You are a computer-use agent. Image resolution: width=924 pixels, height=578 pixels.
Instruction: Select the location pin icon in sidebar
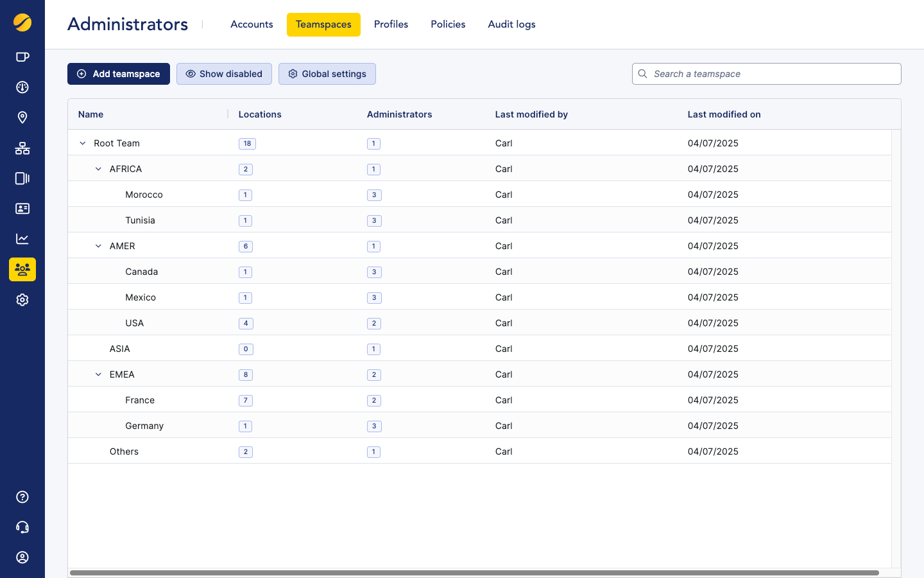click(x=22, y=118)
